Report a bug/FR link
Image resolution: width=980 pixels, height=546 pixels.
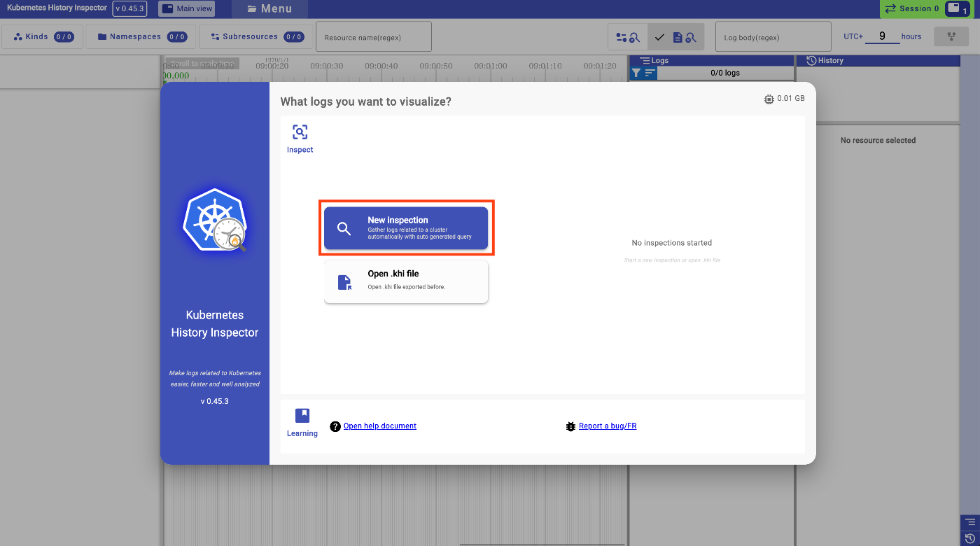[608, 426]
